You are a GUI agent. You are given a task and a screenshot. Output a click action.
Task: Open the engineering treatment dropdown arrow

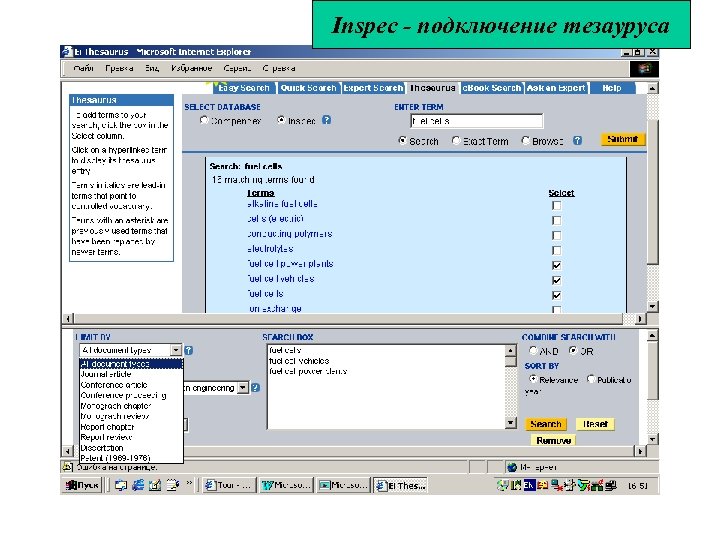pos(243,388)
